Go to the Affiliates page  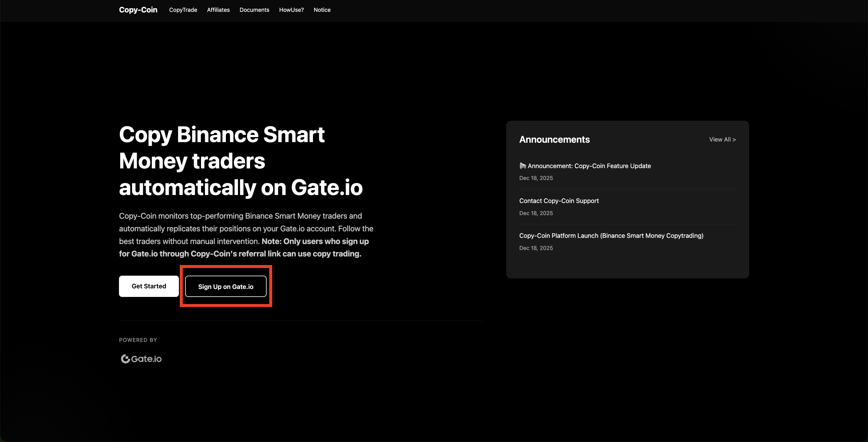tap(218, 10)
